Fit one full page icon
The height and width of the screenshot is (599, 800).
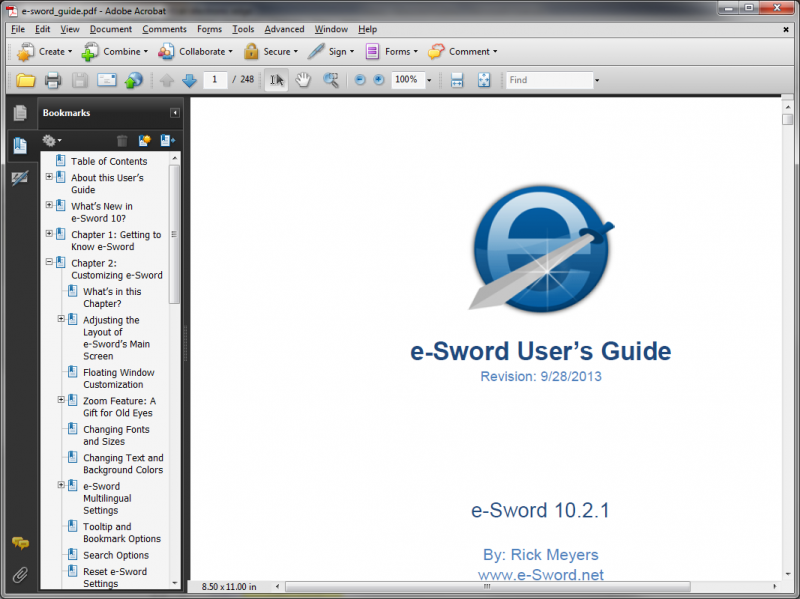(x=484, y=80)
